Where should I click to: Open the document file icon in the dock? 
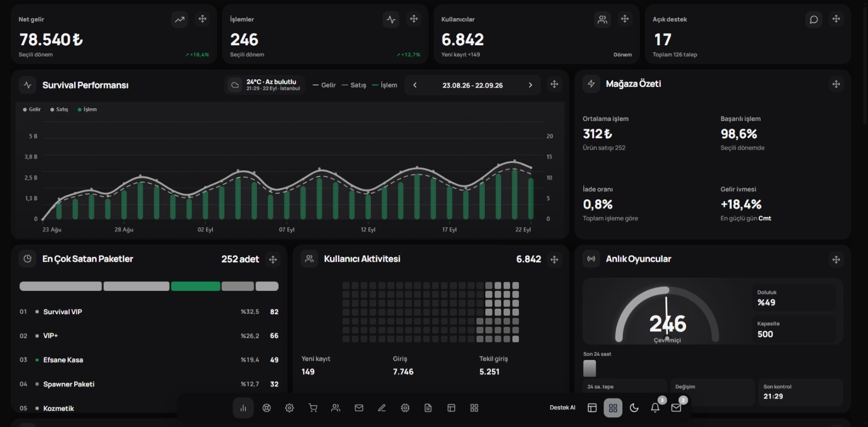pos(428,408)
